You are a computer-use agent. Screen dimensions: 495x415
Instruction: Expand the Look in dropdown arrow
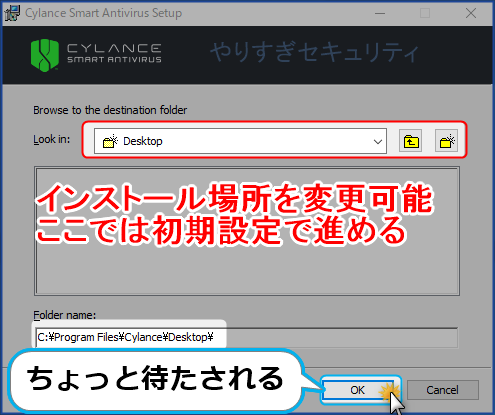point(378,141)
